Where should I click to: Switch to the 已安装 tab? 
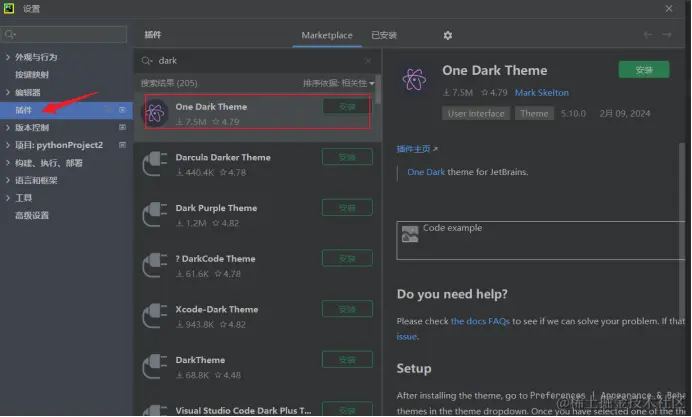384,35
